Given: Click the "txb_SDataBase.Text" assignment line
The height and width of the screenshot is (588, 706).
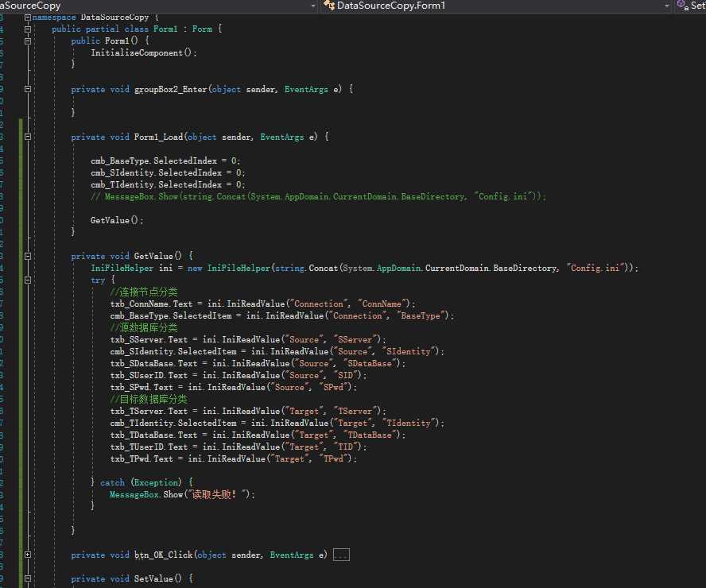Looking at the screenshot, I should click(258, 363).
